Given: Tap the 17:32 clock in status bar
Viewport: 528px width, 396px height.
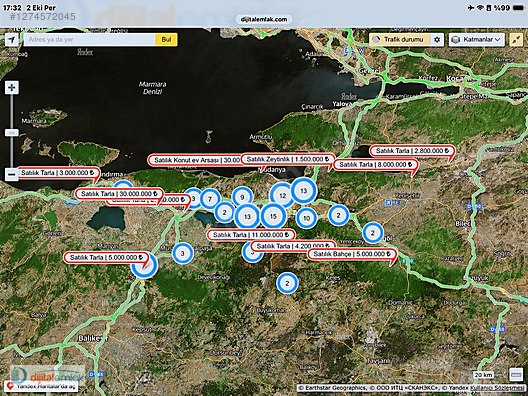Looking at the screenshot, I should 12,7.
